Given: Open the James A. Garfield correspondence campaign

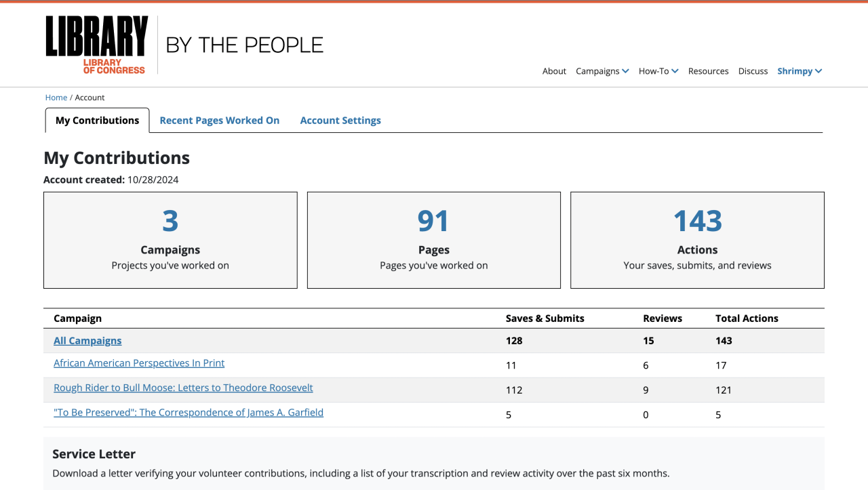Looking at the screenshot, I should click(x=189, y=413).
